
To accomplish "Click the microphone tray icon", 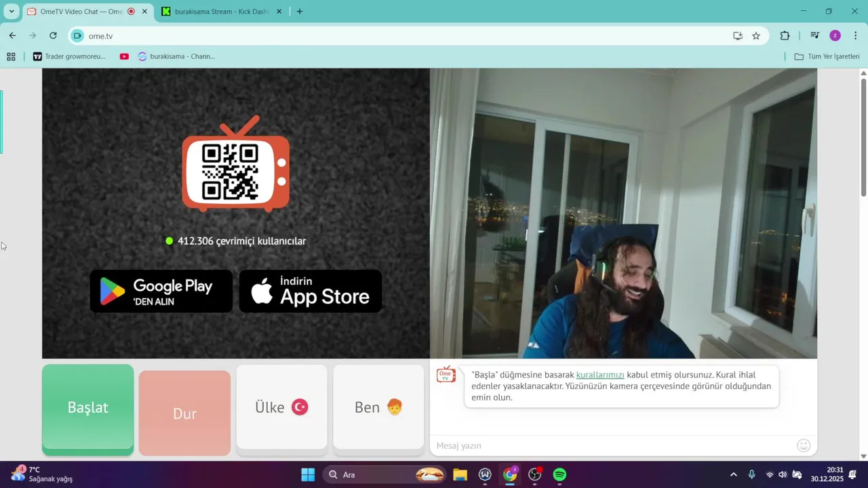I will click(751, 474).
